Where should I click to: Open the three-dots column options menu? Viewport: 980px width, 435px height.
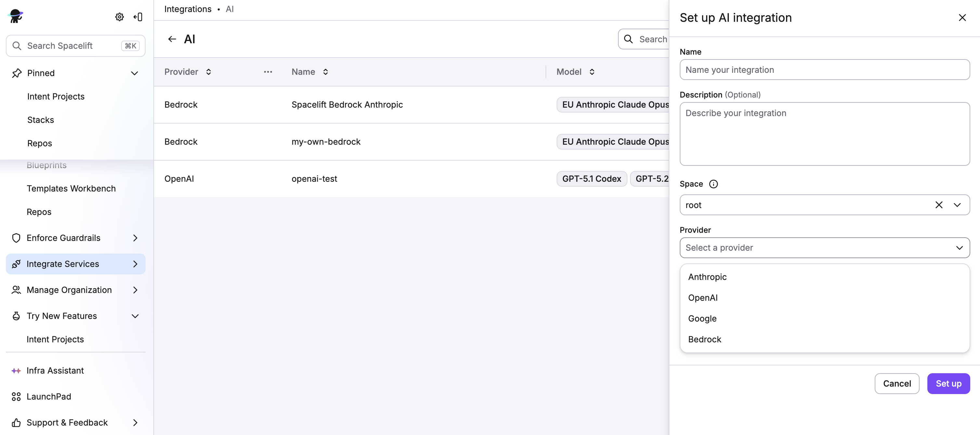point(268,72)
